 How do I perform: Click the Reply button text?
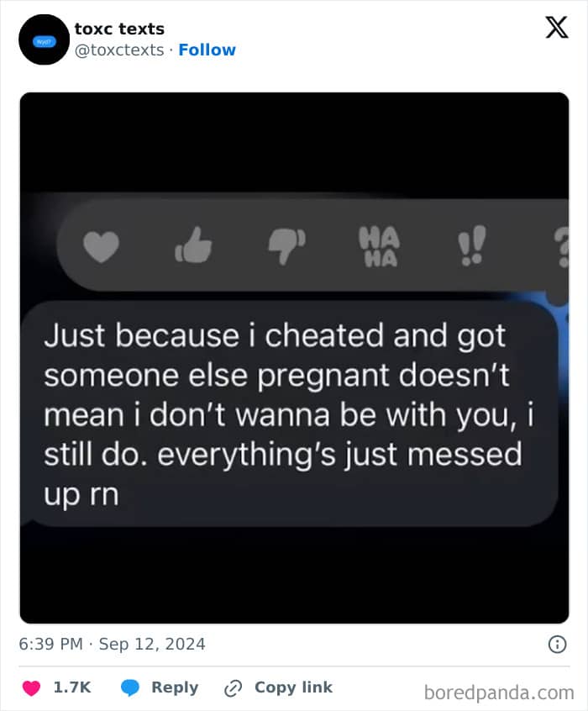click(175, 687)
